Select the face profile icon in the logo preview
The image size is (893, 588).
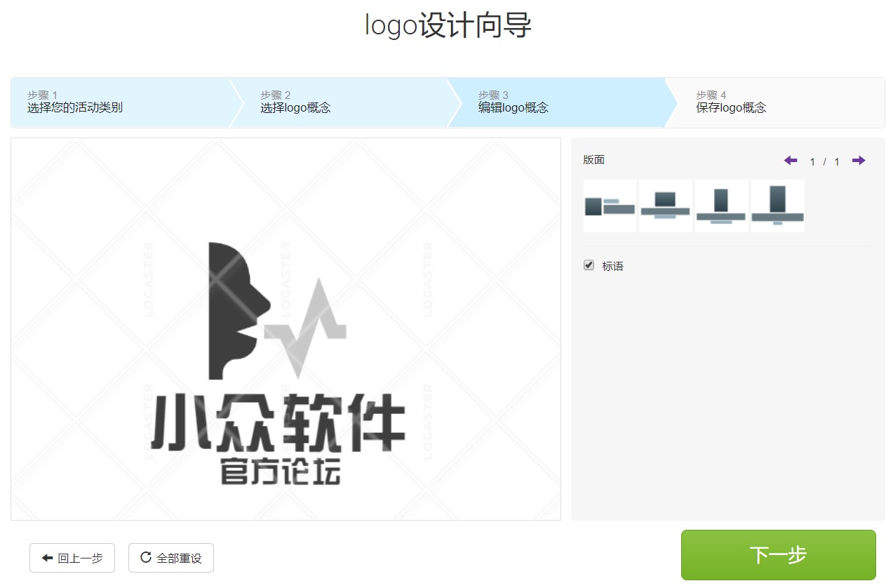pos(239,311)
